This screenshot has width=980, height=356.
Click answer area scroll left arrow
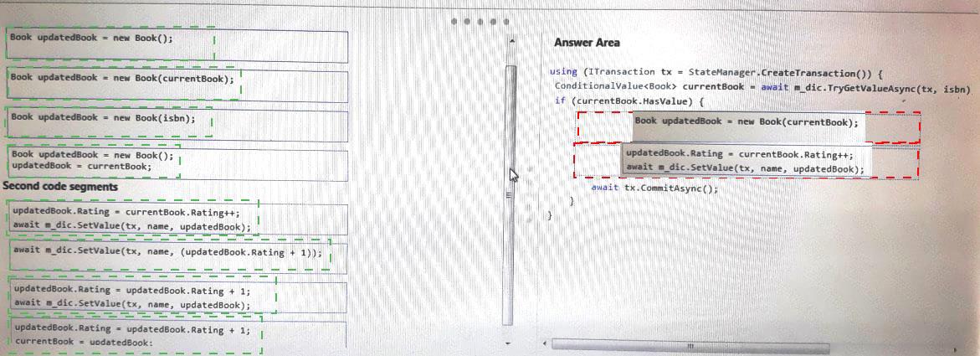click(545, 345)
